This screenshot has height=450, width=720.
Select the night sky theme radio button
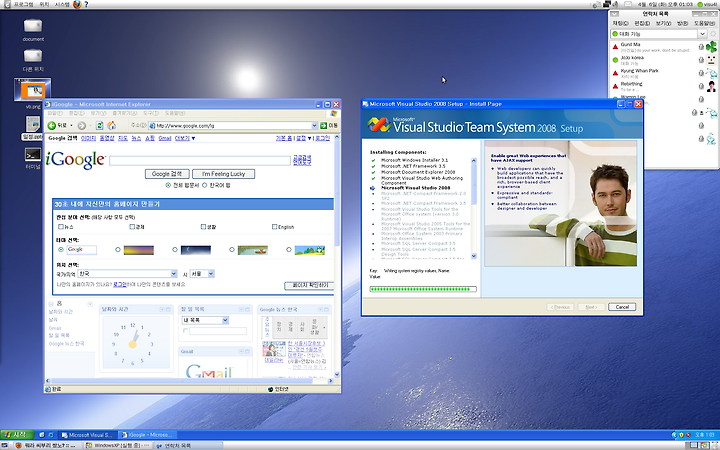click(x=175, y=250)
